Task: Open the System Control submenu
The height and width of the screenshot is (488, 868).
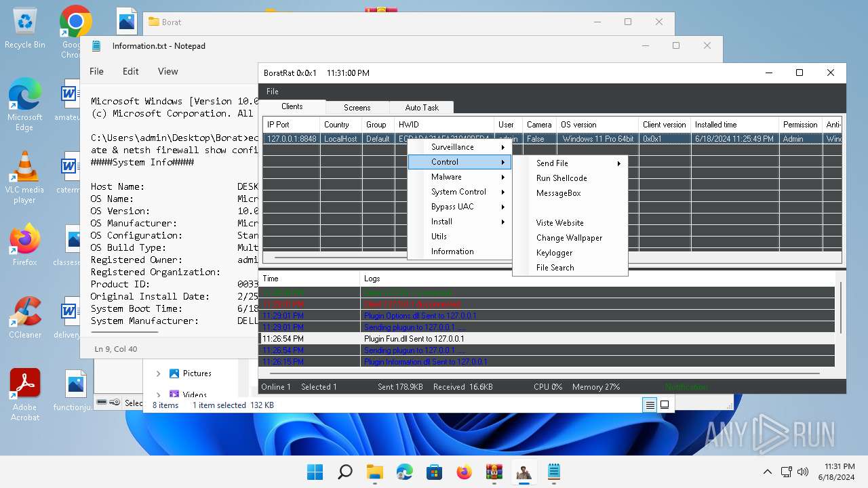Action: [x=459, y=192]
